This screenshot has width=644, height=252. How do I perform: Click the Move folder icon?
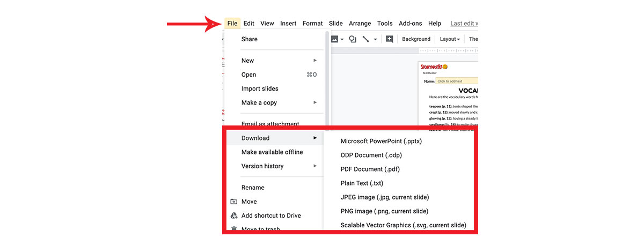[x=234, y=202]
